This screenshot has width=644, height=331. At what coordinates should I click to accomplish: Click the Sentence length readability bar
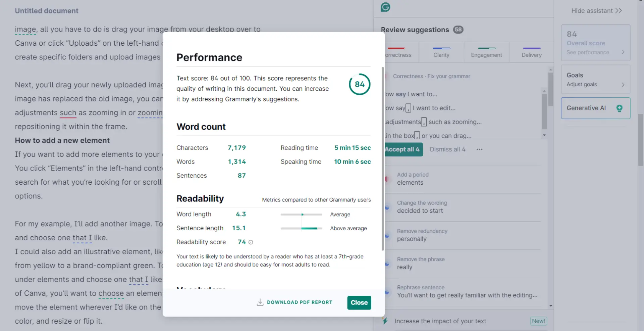click(302, 228)
